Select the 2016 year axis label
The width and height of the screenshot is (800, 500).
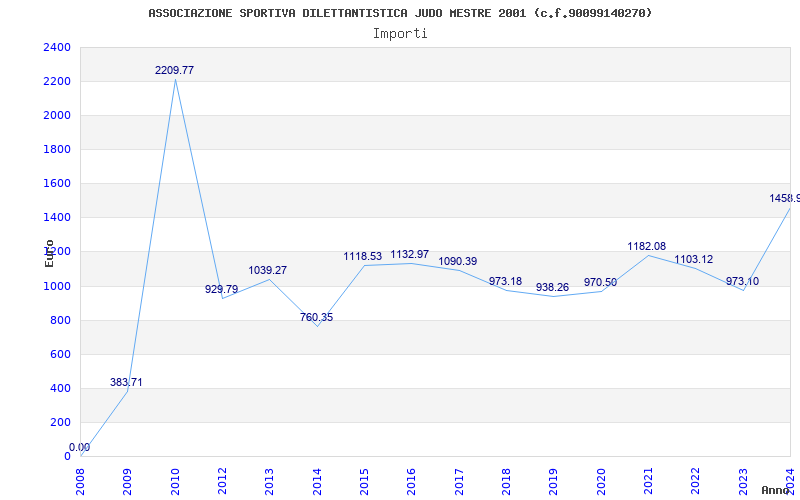coord(411,482)
